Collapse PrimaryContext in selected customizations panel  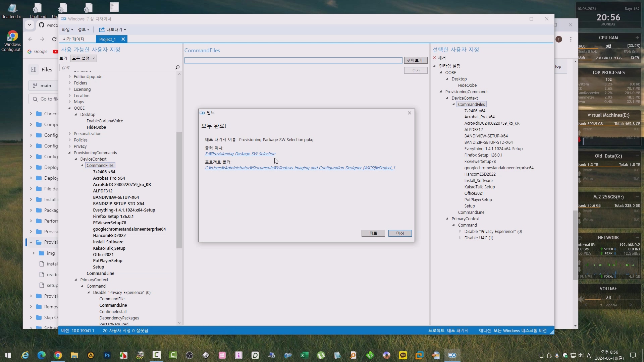coord(447,219)
